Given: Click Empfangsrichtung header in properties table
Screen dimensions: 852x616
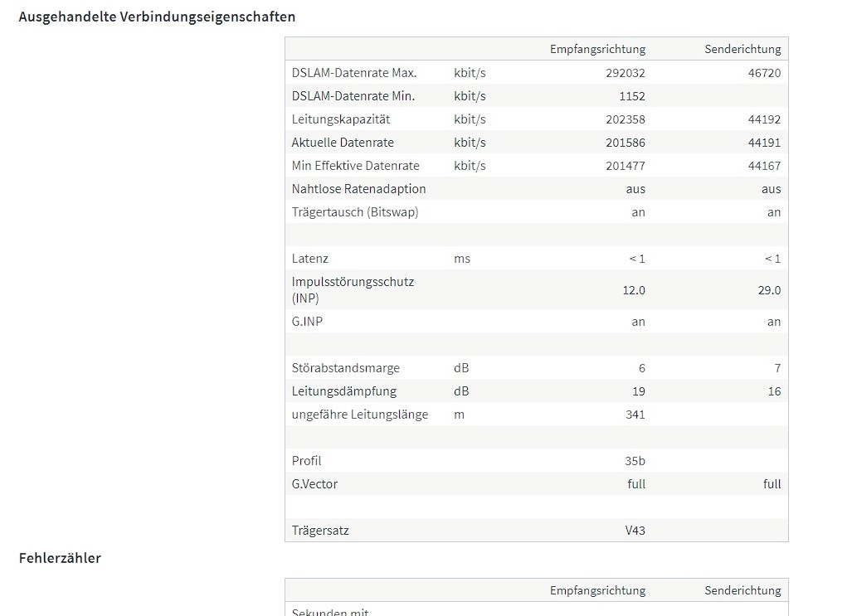Looking at the screenshot, I should pos(597,49).
